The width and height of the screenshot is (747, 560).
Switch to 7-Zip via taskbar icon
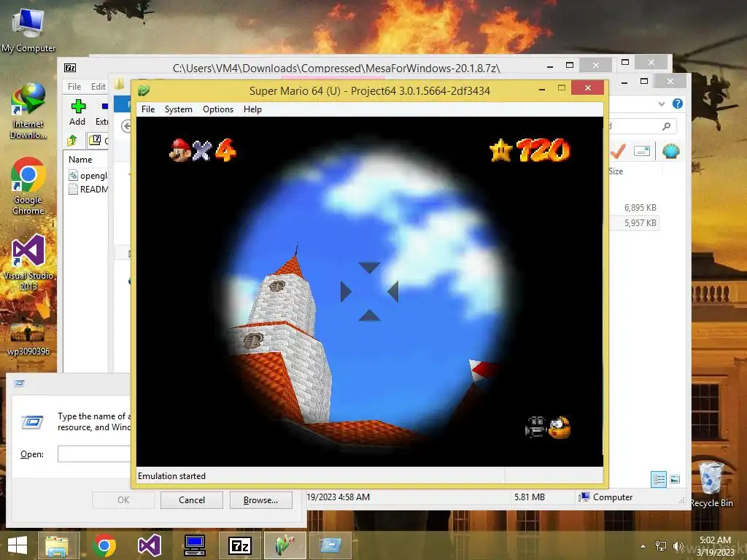point(240,545)
